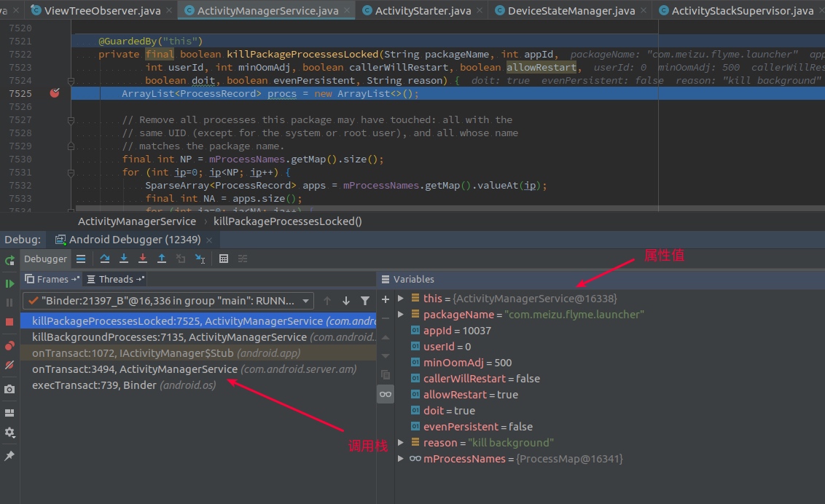Switch to ActivityStarter.java tab
The image size is (825, 504).
[x=423, y=10]
